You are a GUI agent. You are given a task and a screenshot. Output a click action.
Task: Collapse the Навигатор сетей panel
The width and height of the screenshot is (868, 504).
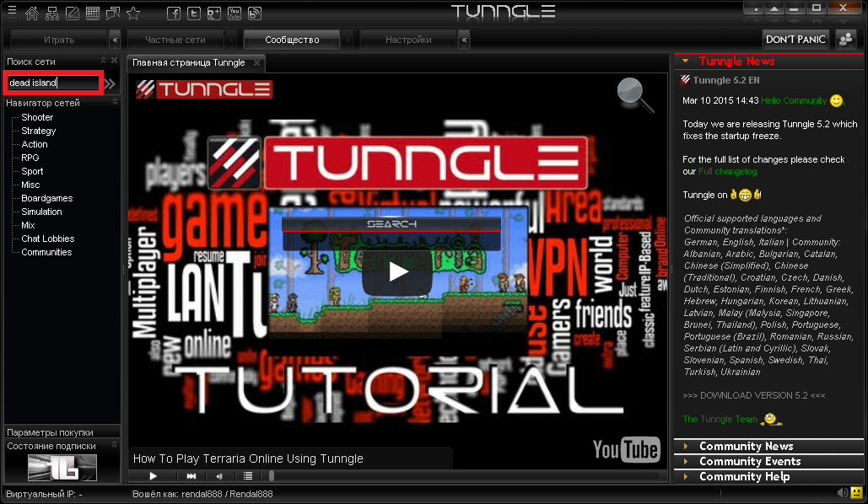tap(115, 102)
